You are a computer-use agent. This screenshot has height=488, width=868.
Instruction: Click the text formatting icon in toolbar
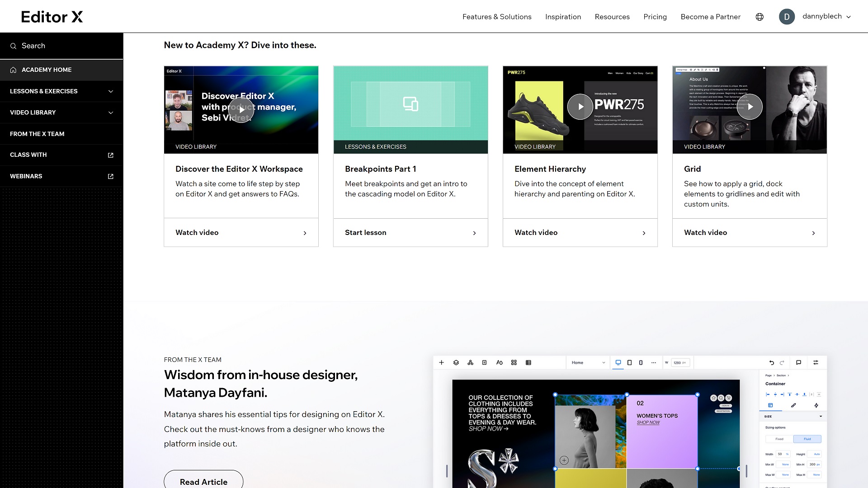click(x=499, y=362)
